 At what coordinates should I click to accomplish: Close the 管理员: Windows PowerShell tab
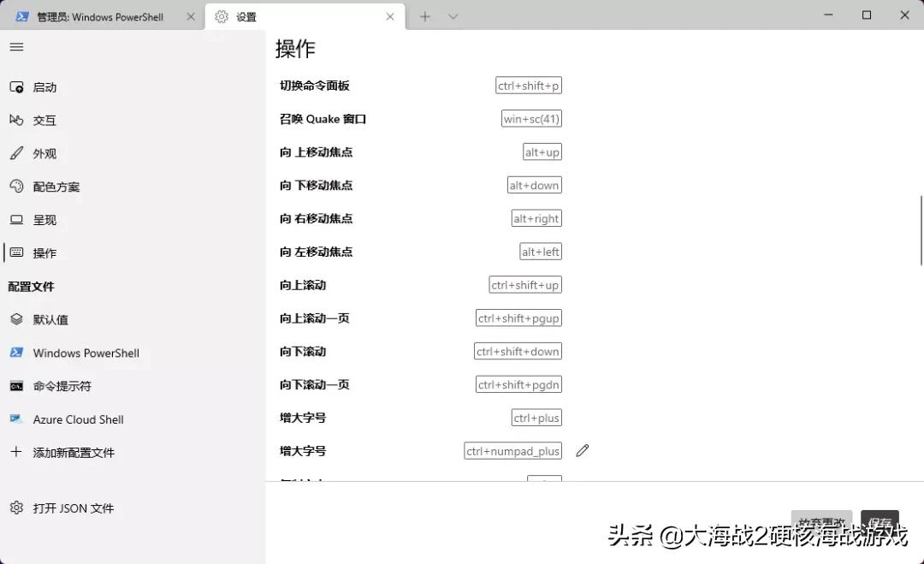tap(190, 16)
